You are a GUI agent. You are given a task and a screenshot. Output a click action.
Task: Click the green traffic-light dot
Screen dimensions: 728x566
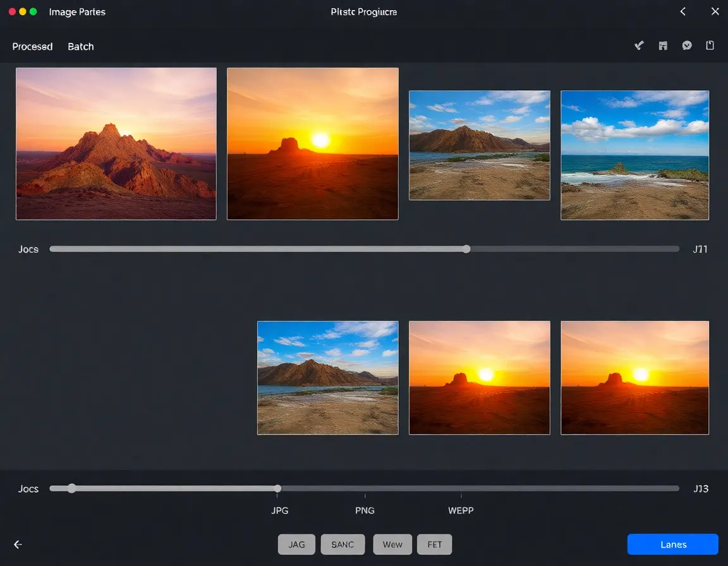(34, 11)
